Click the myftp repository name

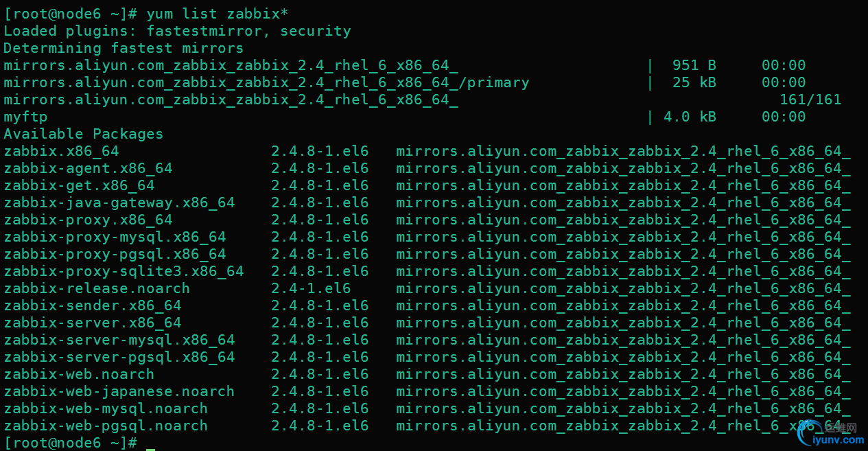25,117
